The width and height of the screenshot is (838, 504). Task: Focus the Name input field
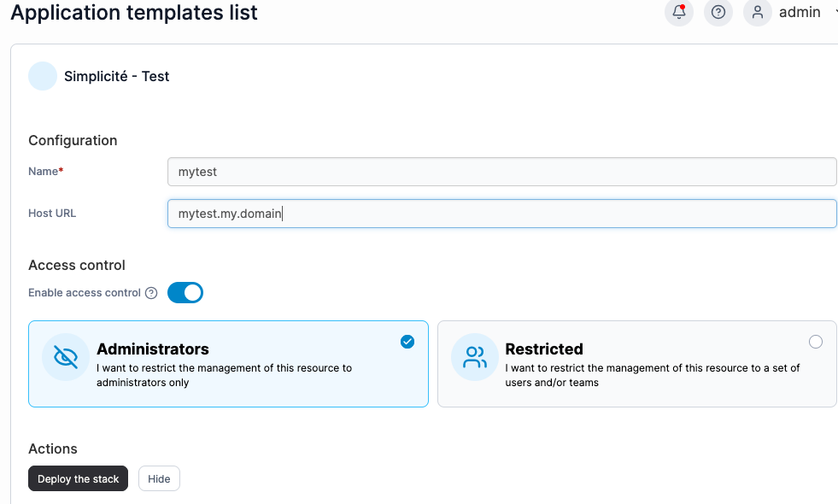501,172
